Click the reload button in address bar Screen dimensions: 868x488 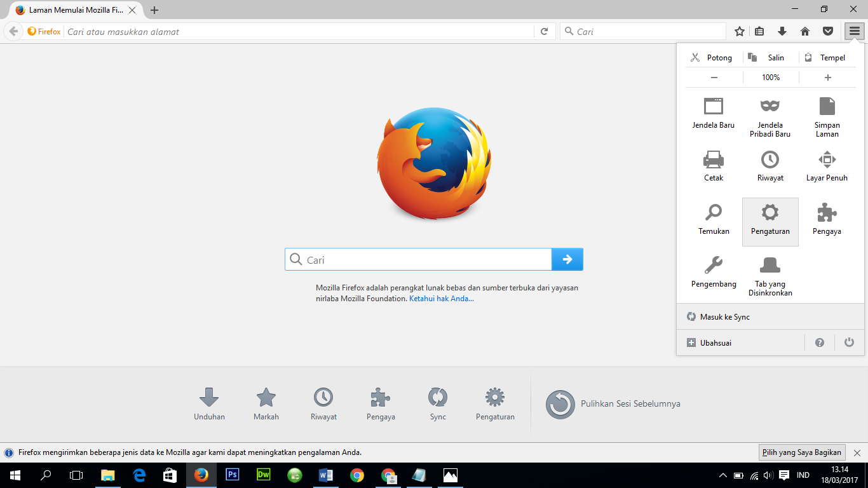click(545, 31)
